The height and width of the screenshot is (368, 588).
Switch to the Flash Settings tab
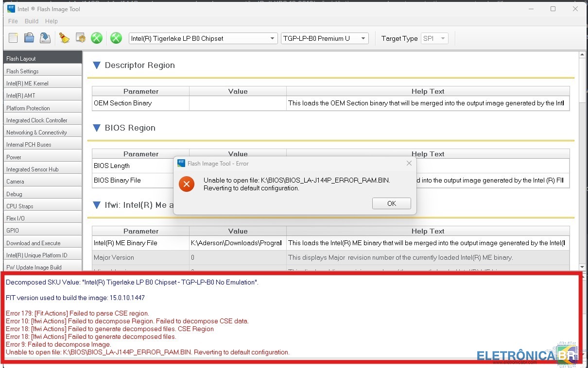click(x=42, y=71)
